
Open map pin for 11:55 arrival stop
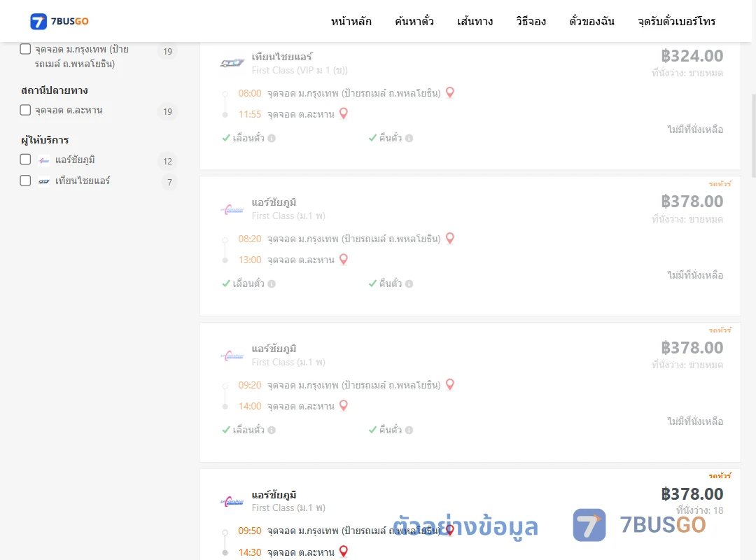[x=344, y=114]
